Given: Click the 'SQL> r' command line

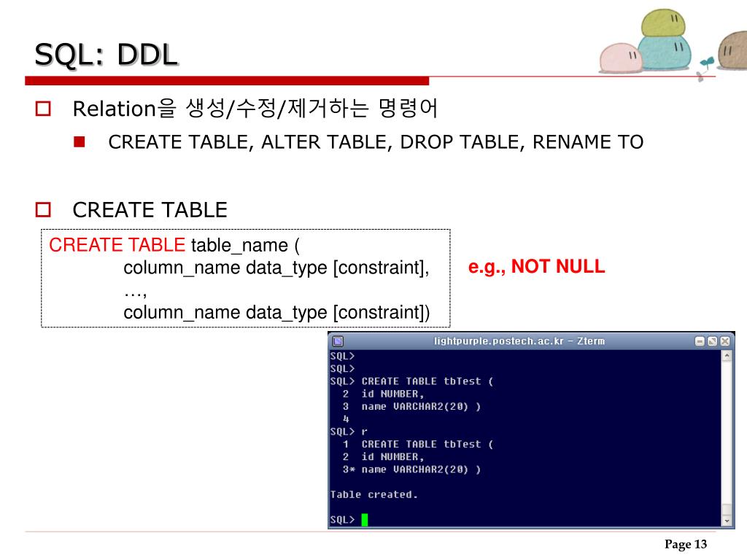Looking at the screenshot, I should pos(349,432).
